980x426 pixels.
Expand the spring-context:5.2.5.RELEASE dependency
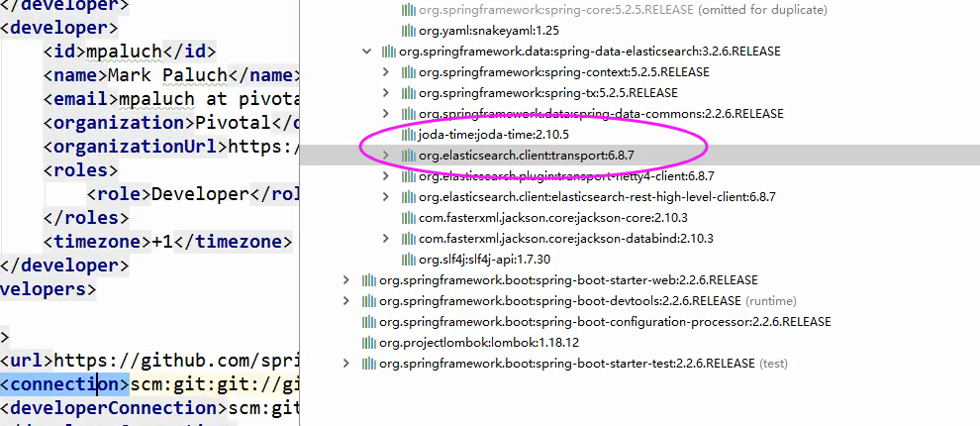coord(386,72)
